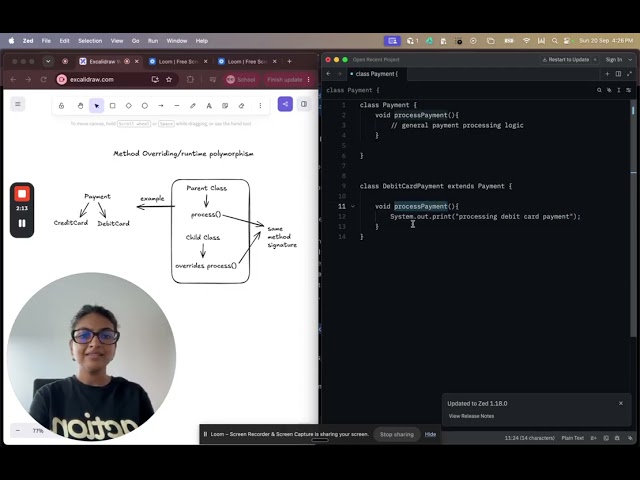
Task: Select the Eraser tool in Excalidraw
Action: pos(241,106)
